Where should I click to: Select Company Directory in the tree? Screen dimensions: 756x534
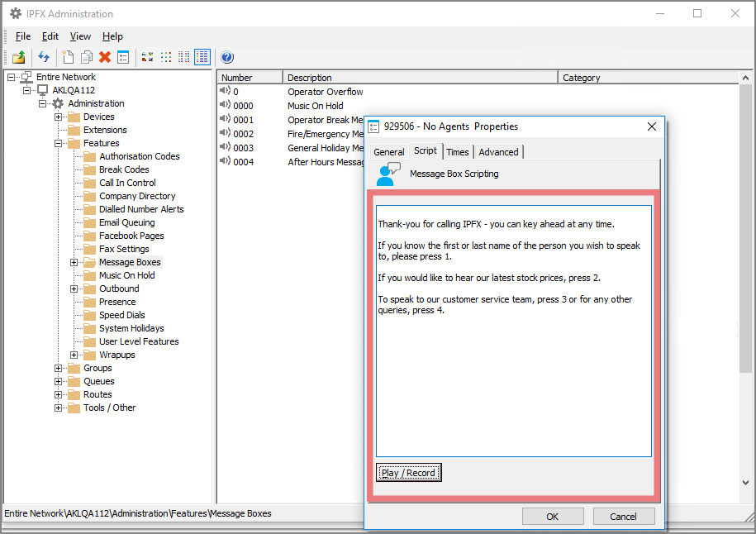pyautogui.click(x=137, y=197)
